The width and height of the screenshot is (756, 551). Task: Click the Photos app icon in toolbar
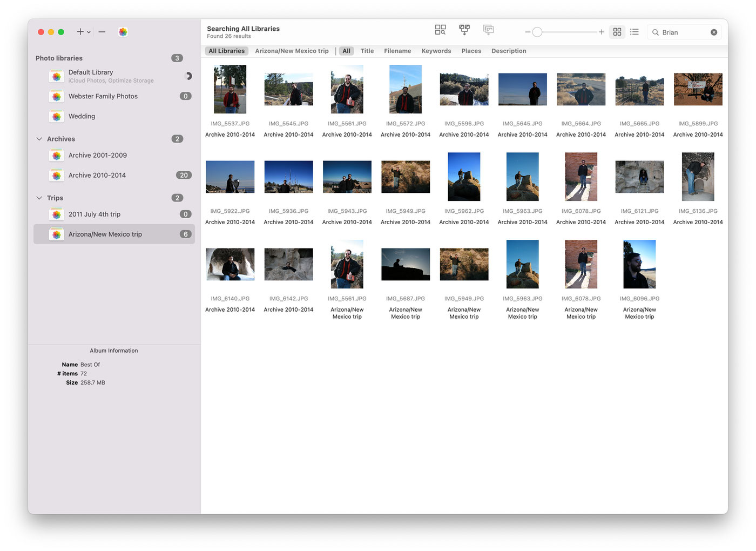pos(123,32)
